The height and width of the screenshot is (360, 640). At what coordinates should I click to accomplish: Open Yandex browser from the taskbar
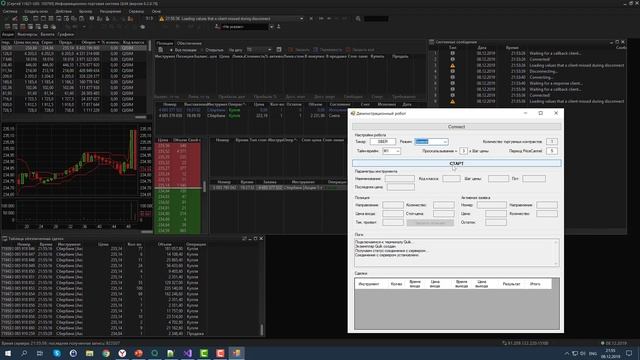point(122,353)
